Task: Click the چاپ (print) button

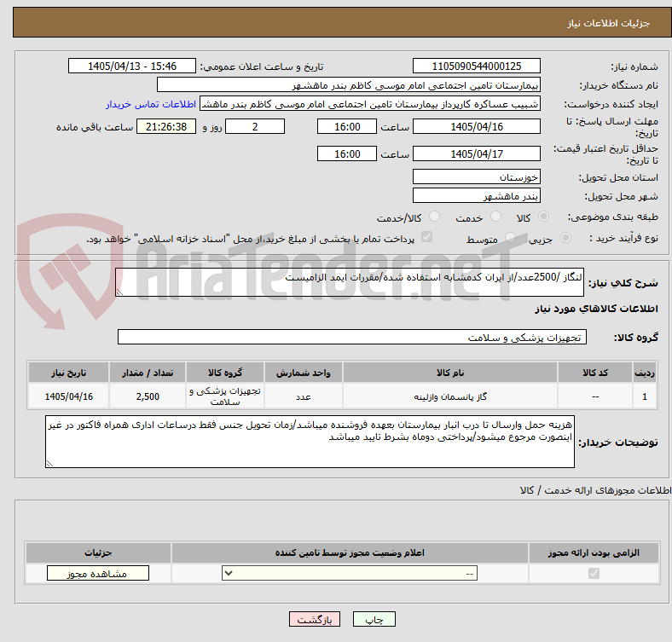Action: coord(374,619)
